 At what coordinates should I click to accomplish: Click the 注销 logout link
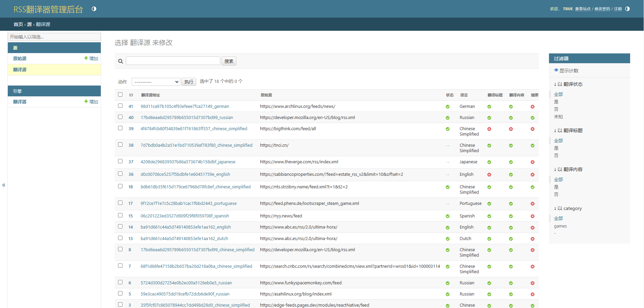tap(618, 9)
